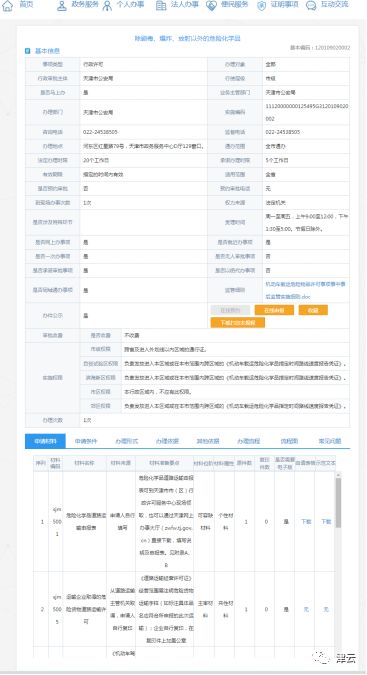367x675 pixels.
Task: Click the 互动交流 chat bubble icon
Action: pyautogui.click(x=311, y=6)
